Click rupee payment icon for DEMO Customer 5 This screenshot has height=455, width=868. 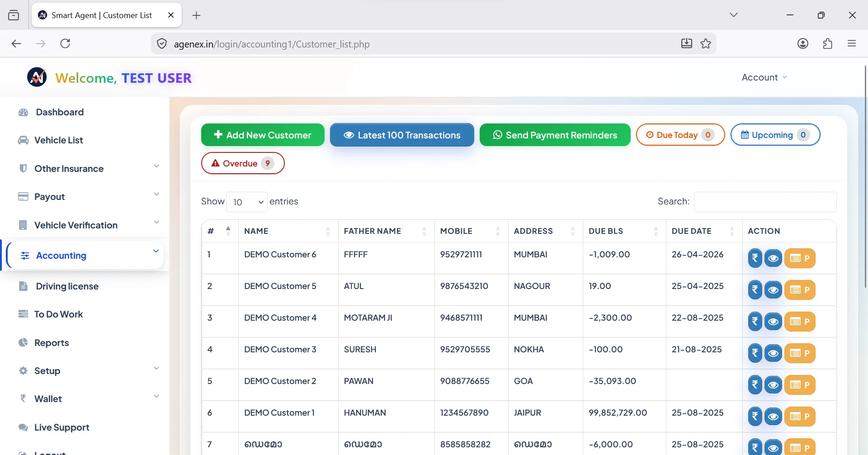[755, 290]
